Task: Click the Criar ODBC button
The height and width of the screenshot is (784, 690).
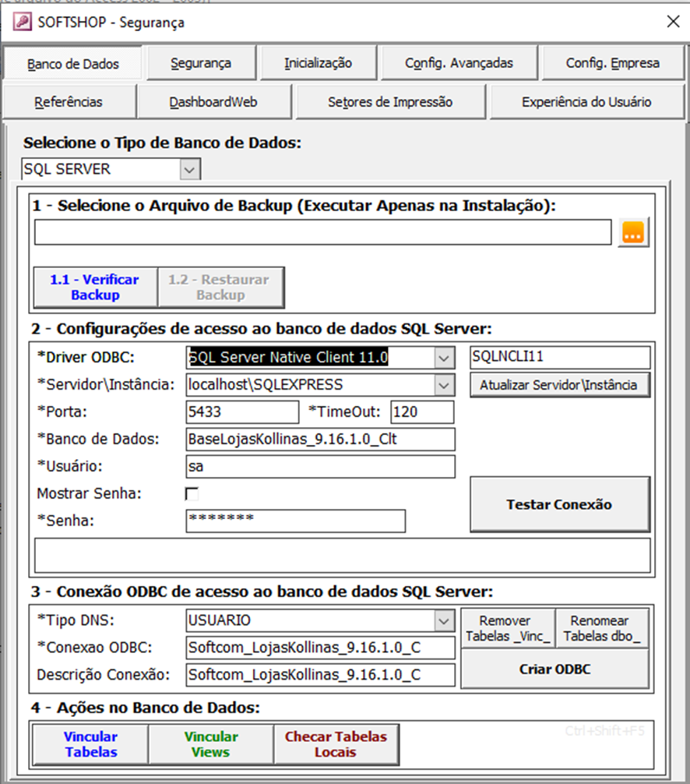Action: click(x=554, y=669)
